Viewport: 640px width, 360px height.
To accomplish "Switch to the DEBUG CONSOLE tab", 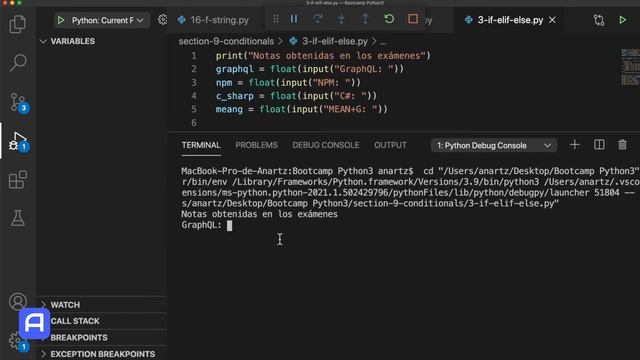I will coord(326,145).
